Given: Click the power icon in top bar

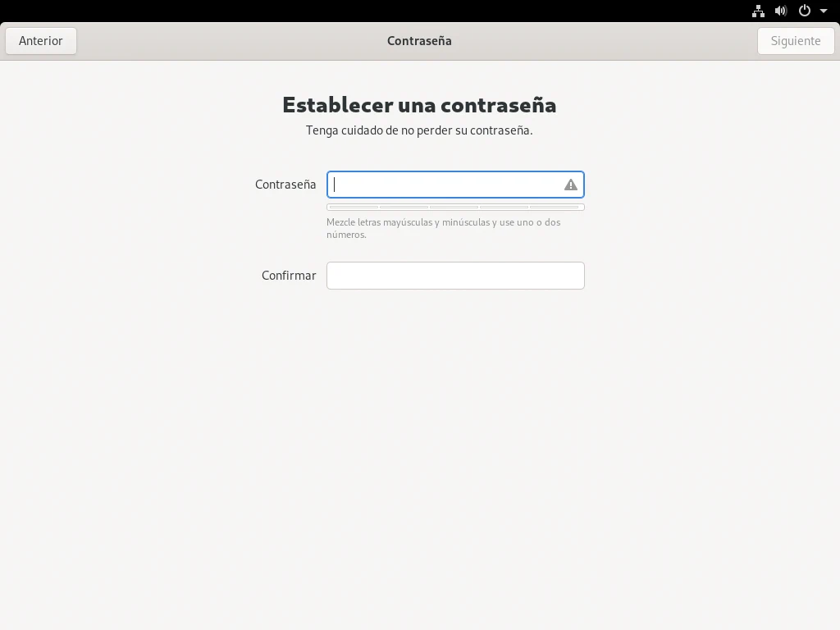Looking at the screenshot, I should click(805, 11).
